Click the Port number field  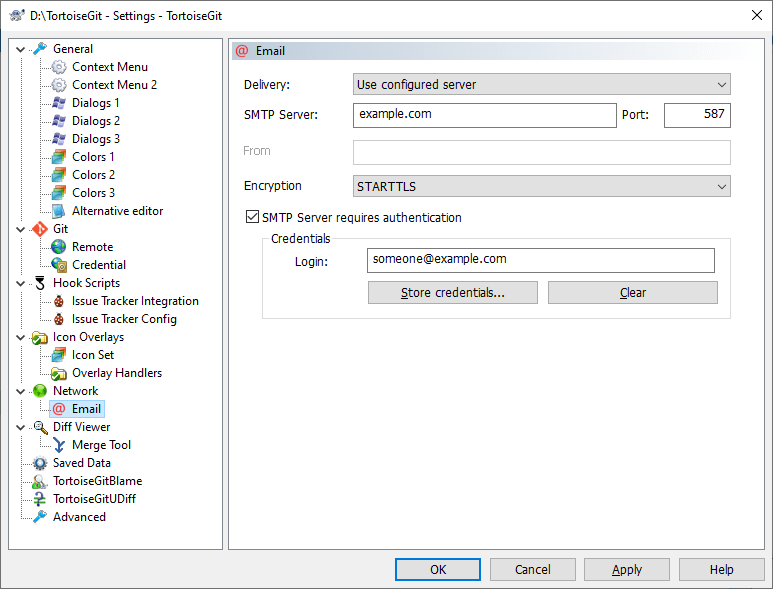[697, 115]
